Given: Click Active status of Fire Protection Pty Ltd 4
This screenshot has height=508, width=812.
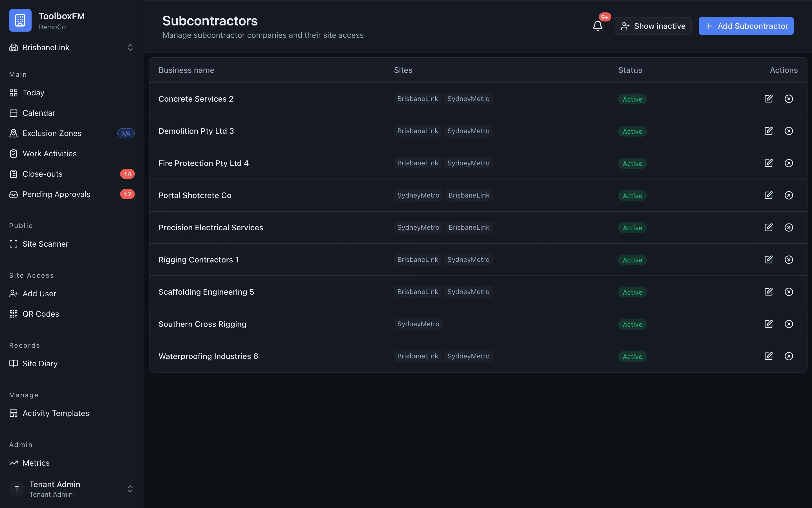Looking at the screenshot, I should (632, 164).
